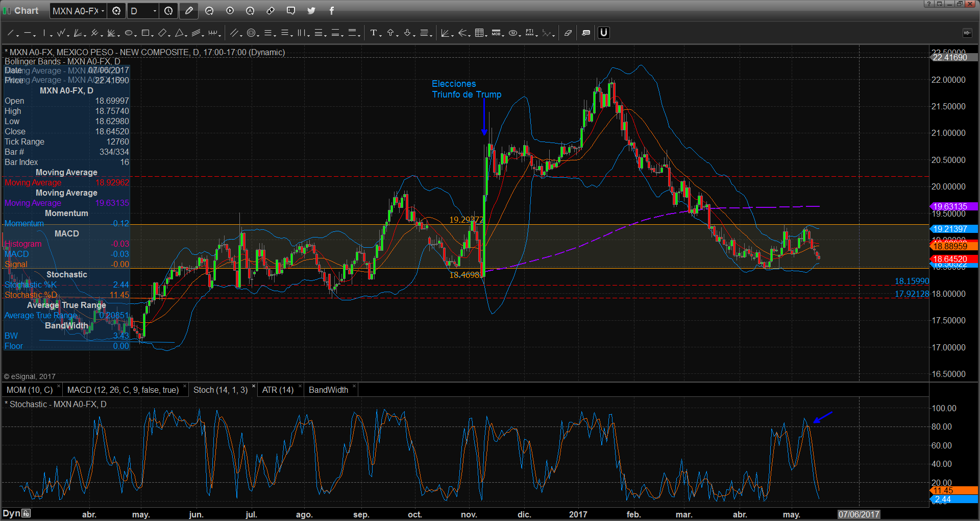Open the ellipse tool dropdown arrow

coord(135,35)
